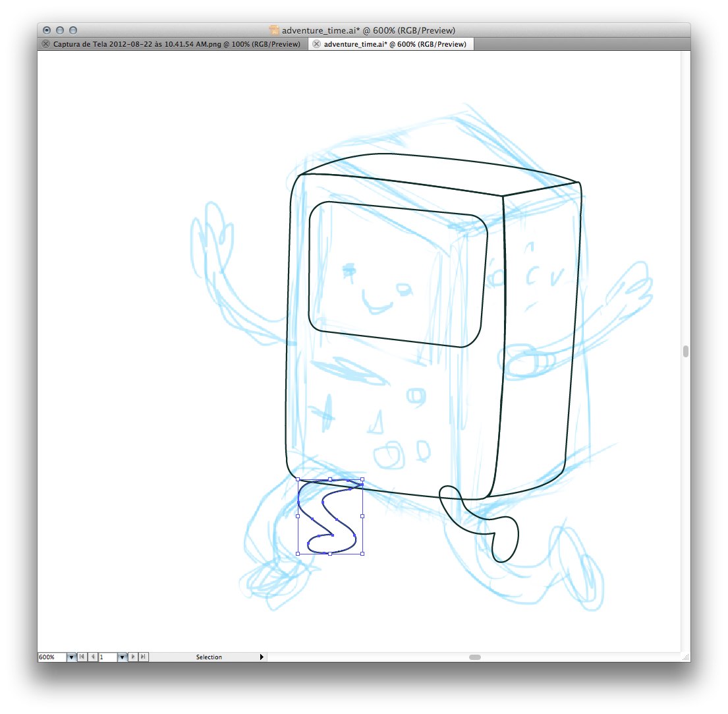Screen dimensions: 728x714
Task: Click the horizontal scrollbar thumb
Action: pos(475,657)
